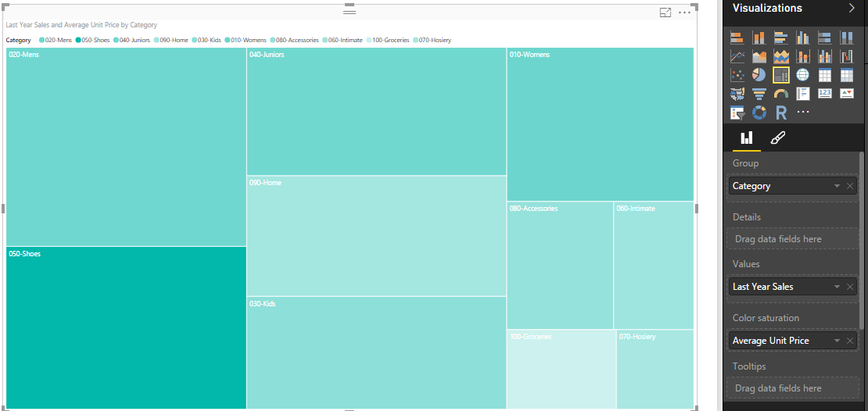Click the Details drag data fields well
Image resolution: width=868 pixels, height=411 pixels.
pyautogui.click(x=793, y=239)
